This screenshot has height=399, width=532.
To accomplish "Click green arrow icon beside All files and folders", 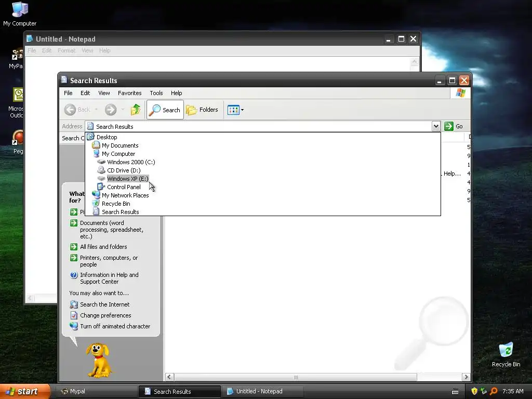I will tap(74, 247).
